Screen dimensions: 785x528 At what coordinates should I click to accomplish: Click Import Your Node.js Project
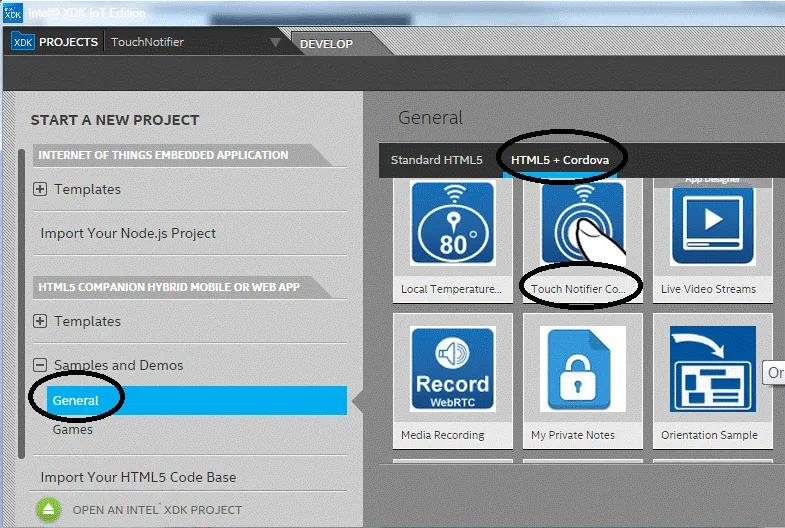(x=128, y=233)
